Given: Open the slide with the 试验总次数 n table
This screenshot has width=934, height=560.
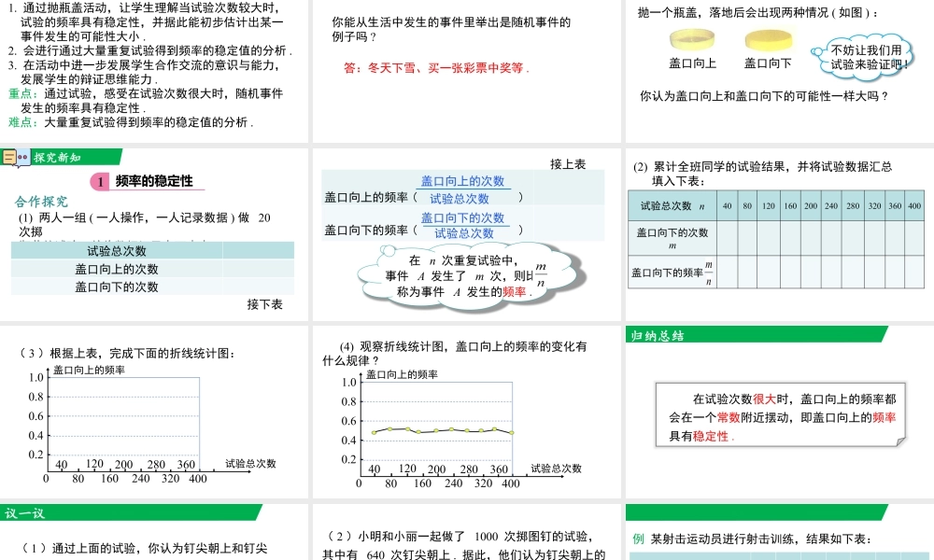Looking at the screenshot, I should [779, 233].
